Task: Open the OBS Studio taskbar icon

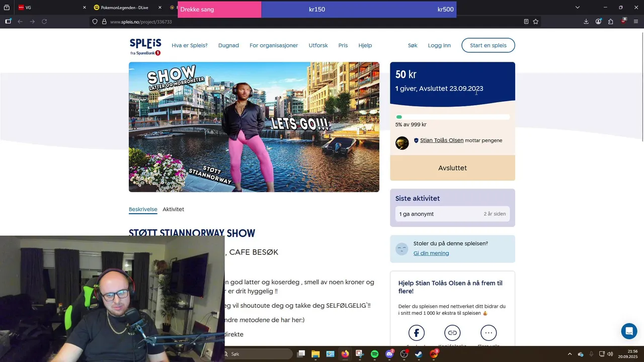Action: point(404,354)
